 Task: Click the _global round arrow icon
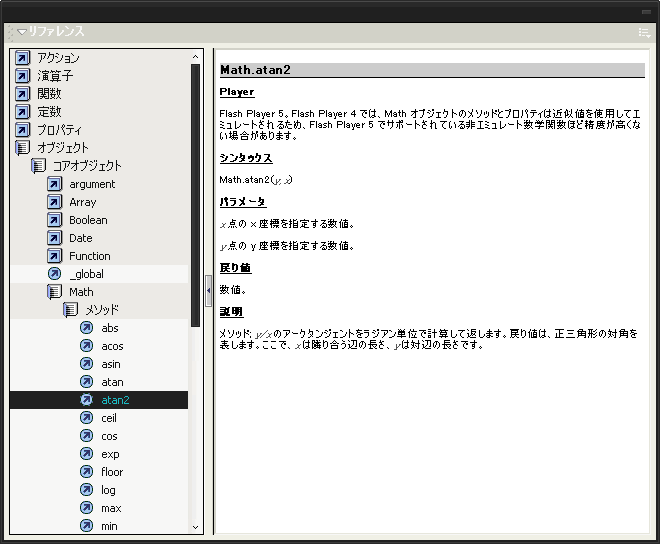tap(54, 274)
